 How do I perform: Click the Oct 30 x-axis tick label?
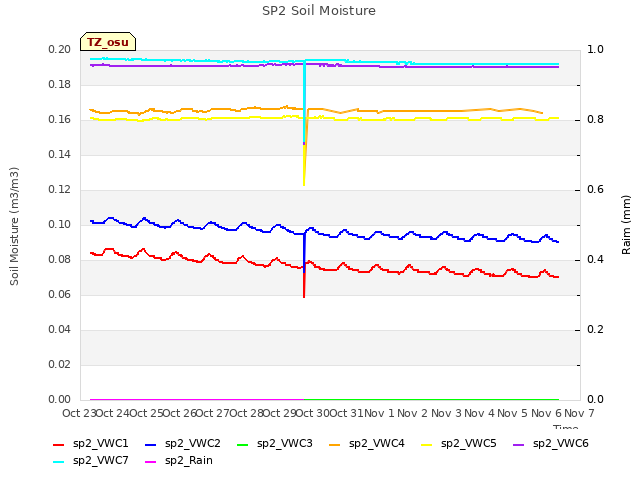[312, 413]
